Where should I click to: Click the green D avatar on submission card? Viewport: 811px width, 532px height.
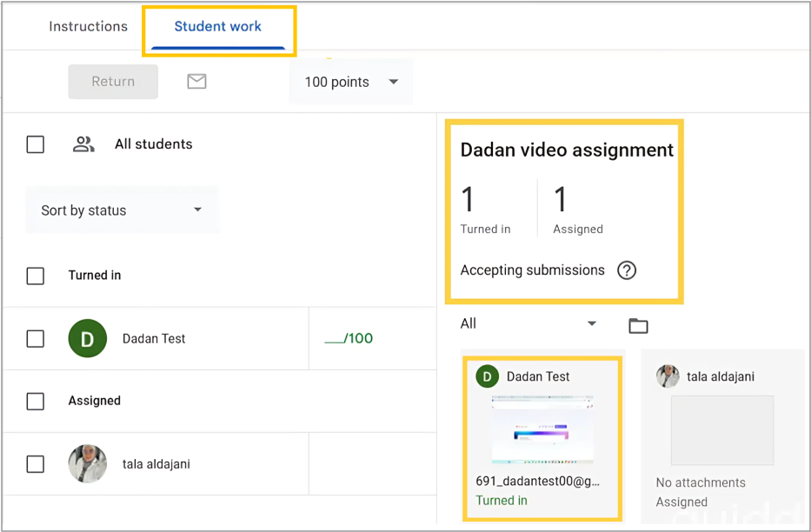tap(488, 376)
